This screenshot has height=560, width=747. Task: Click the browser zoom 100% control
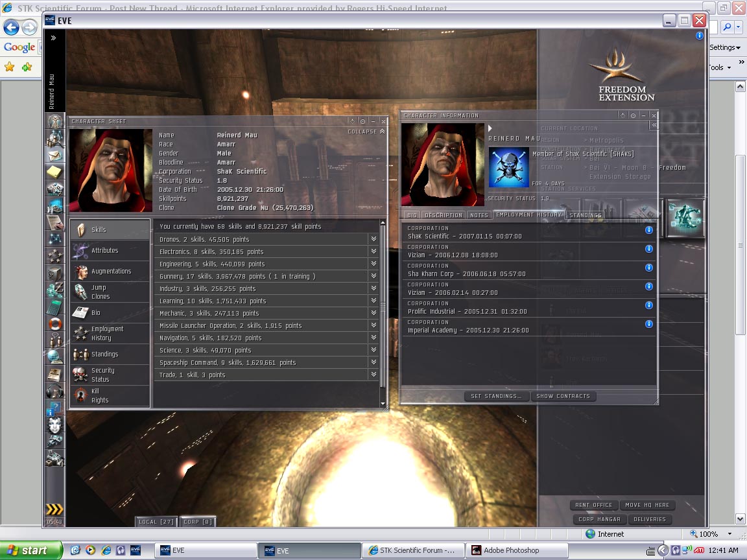pos(710,534)
